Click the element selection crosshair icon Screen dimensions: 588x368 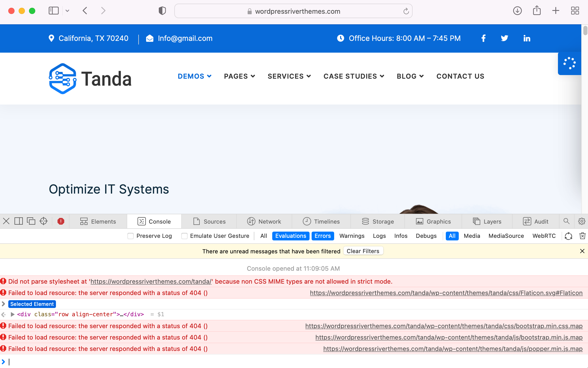[x=44, y=221]
